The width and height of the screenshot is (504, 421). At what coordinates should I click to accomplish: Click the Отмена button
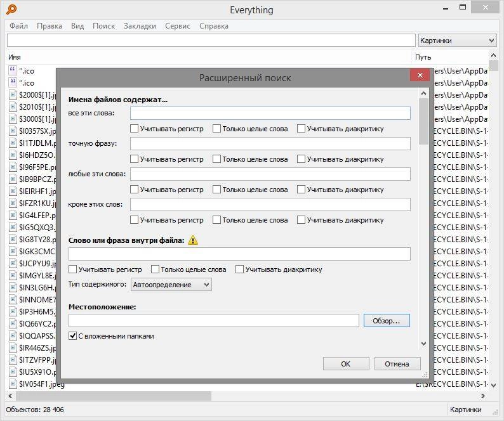397,364
